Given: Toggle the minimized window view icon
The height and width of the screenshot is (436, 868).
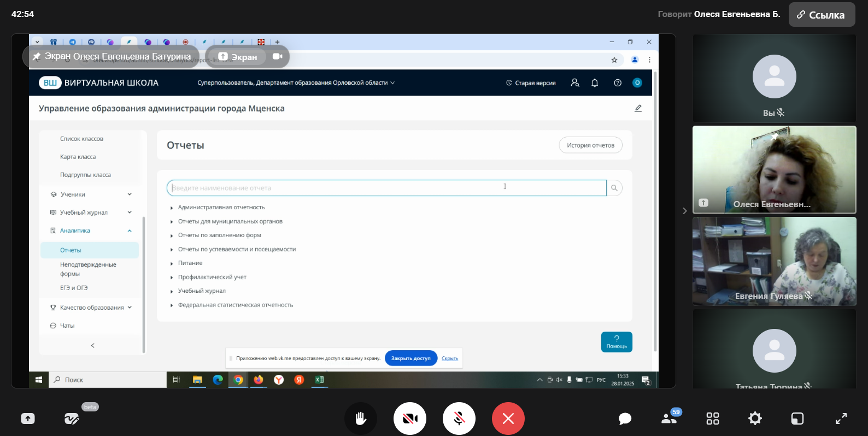Looking at the screenshot, I should pyautogui.click(x=797, y=419).
